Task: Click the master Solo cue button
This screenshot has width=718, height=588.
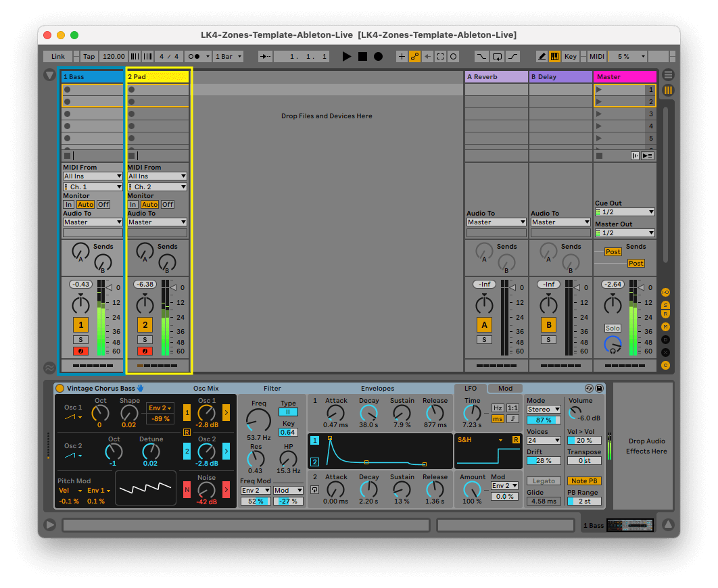Action: pyautogui.click(x=613, y=328)
